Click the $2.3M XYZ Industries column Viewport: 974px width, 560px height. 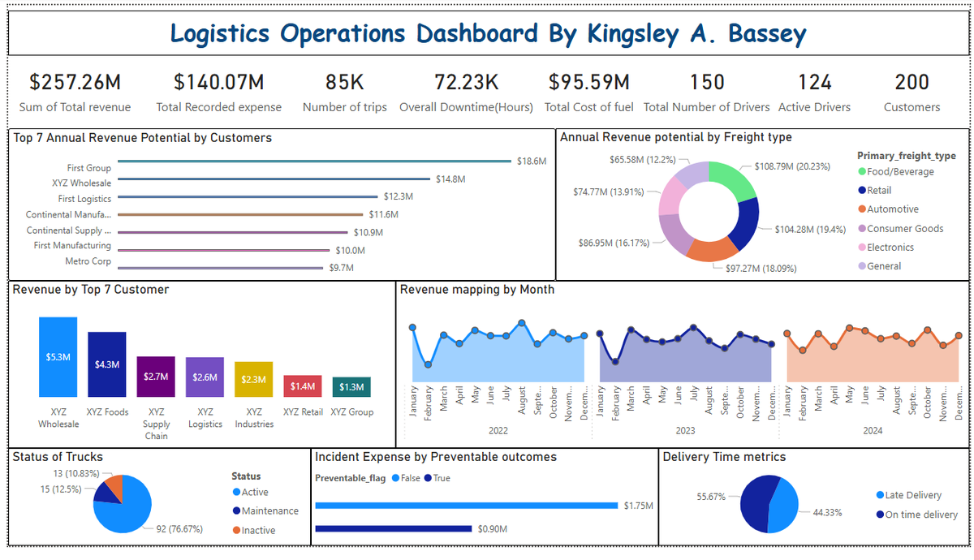click(254, 379)
